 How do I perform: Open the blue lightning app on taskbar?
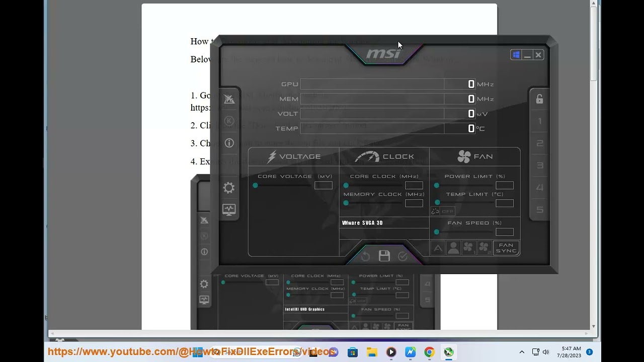pyautogui.click(x=410, y=352)
